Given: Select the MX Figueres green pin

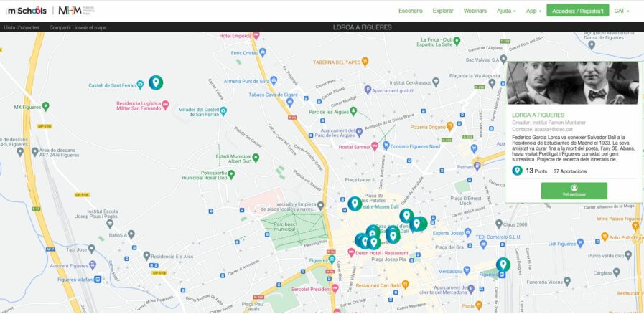Looking at the screenshot, I should point(45,107).
